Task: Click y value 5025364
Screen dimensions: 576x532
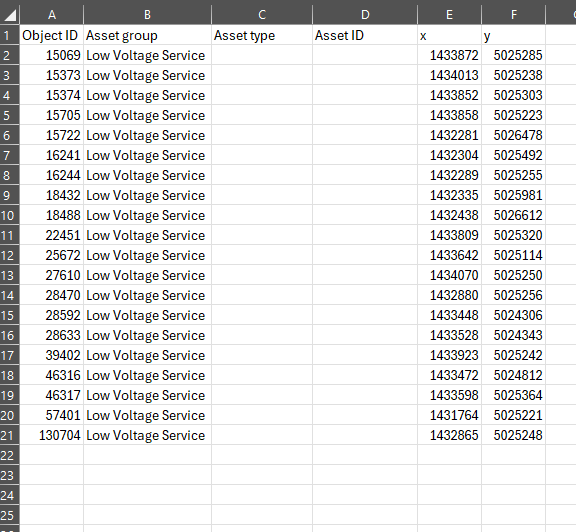Action: tap(514, 395)
